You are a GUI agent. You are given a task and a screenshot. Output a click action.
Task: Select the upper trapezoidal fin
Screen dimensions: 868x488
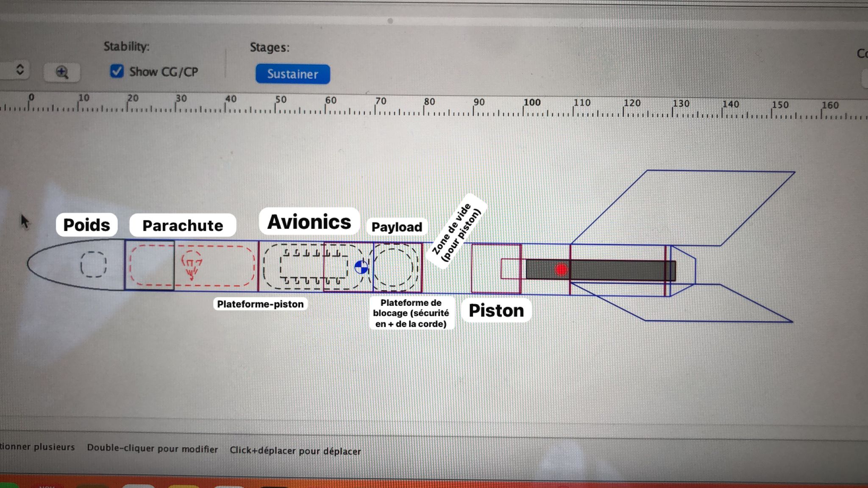coord(682,208)
